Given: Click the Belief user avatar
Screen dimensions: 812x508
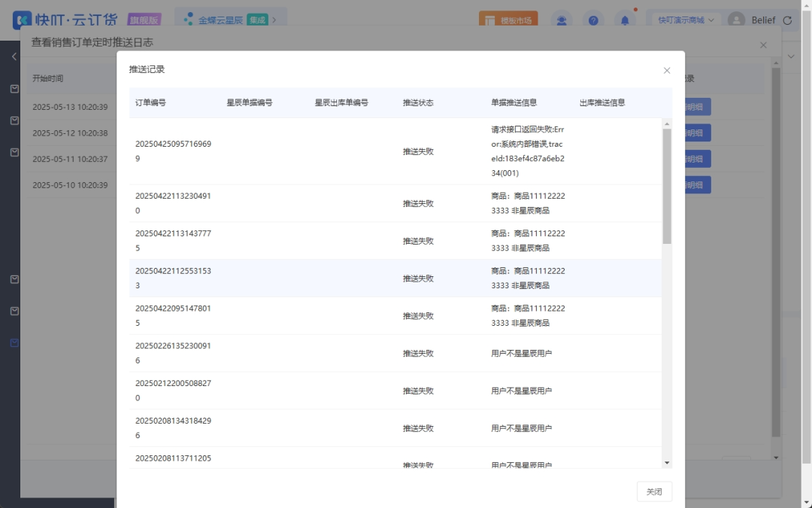Looking at the screenshot, I should [737, 20].
